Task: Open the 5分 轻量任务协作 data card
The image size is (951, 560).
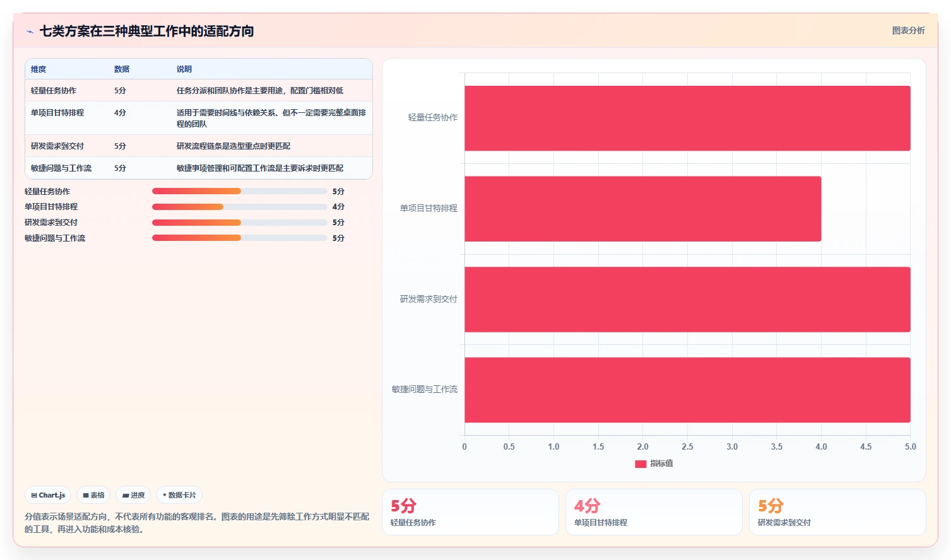Action: point(470,512)
